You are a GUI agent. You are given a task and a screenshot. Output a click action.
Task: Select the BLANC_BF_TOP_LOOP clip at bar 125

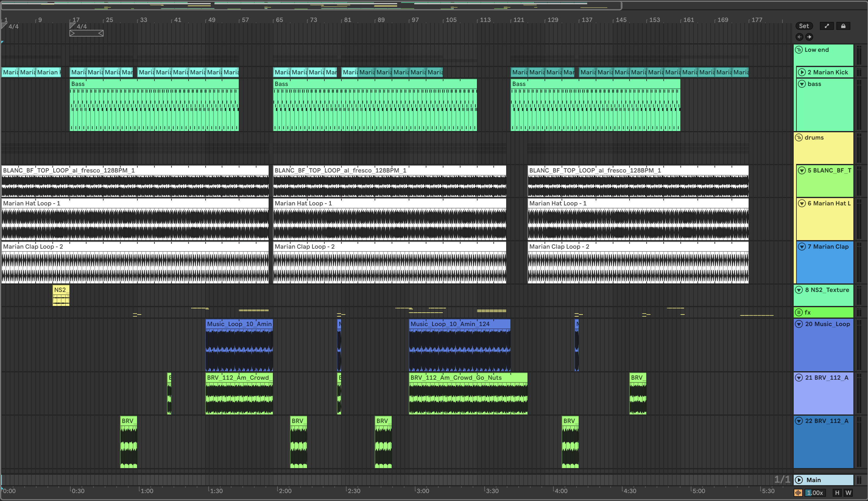click(x=638, y=181)
